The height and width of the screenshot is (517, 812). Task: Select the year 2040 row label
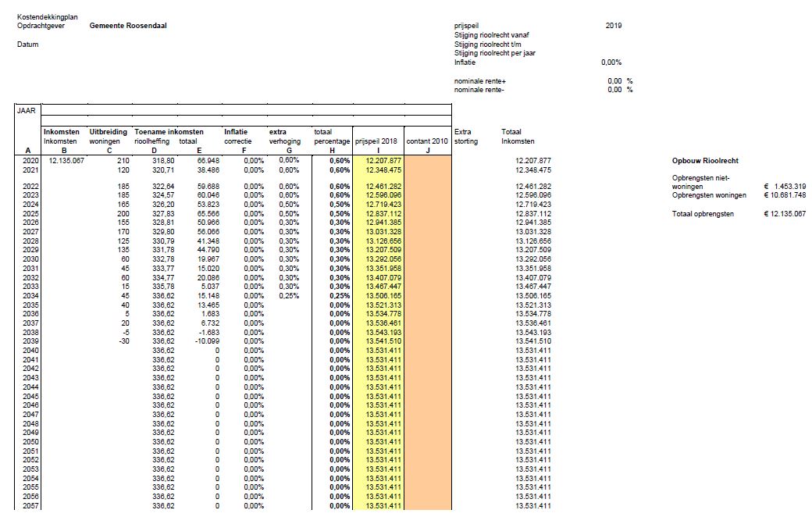(x=27, y=351)
